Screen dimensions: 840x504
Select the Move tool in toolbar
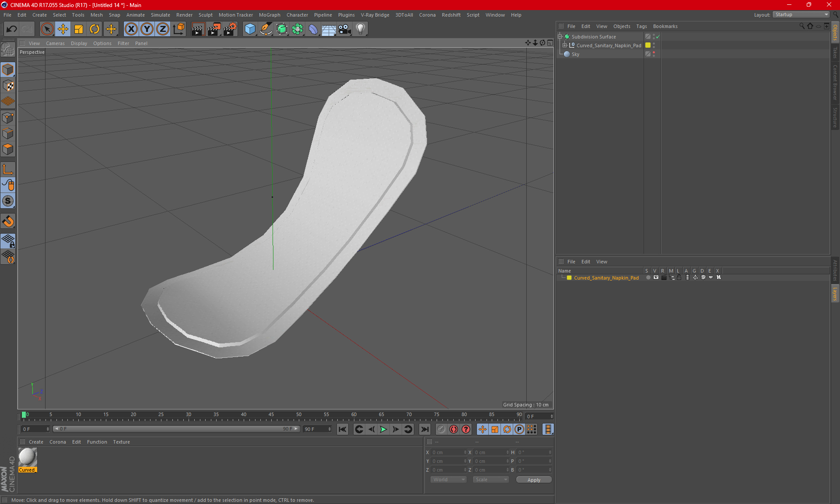coord(63,29)
